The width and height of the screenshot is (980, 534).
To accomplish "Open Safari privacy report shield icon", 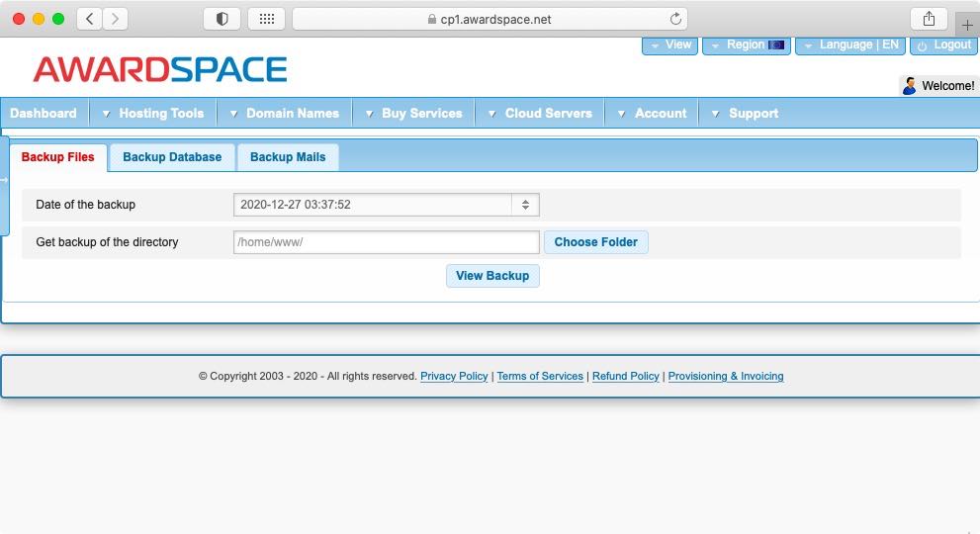I will pos(222,19).
